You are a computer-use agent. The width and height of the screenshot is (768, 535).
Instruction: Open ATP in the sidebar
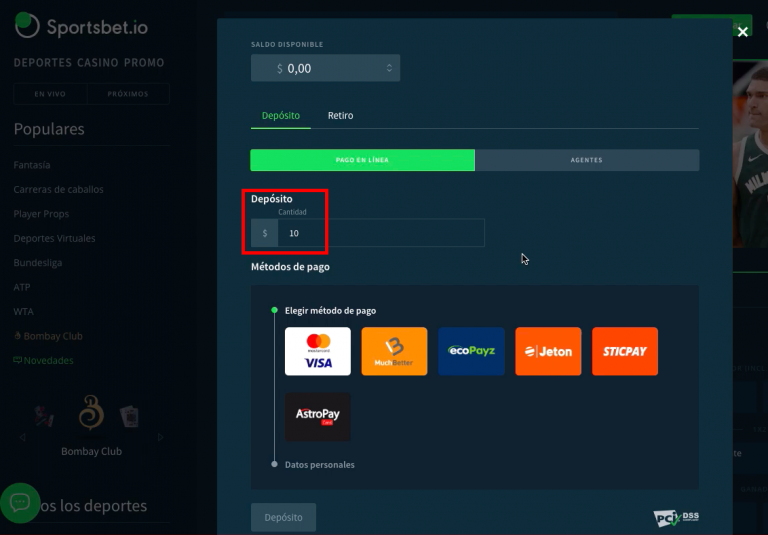point(22,287)
